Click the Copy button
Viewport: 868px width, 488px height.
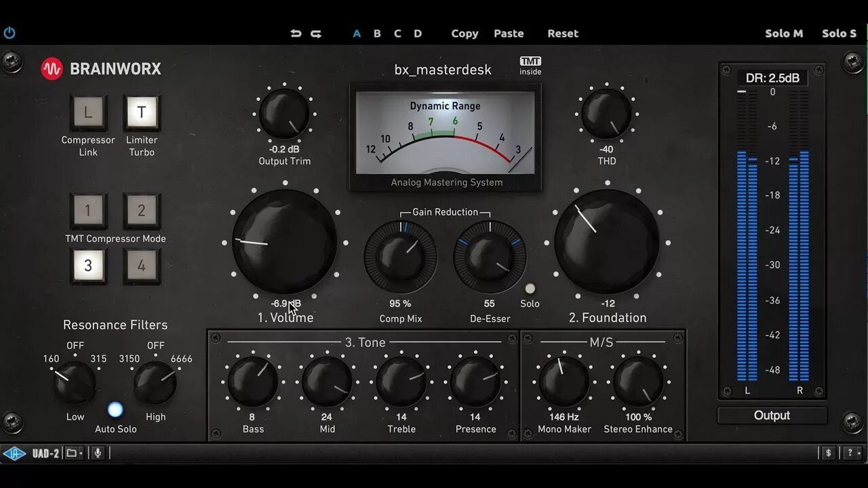coord(465,33)
